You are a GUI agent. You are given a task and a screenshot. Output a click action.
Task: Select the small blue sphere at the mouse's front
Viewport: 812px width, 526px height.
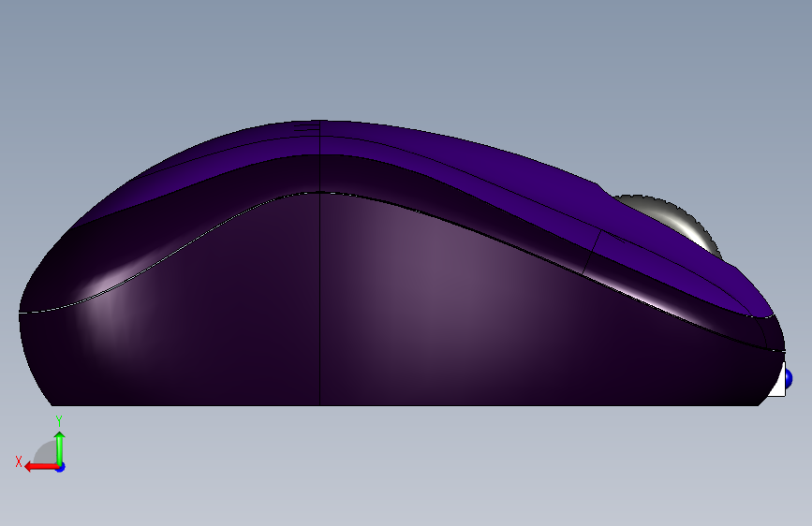789,379
